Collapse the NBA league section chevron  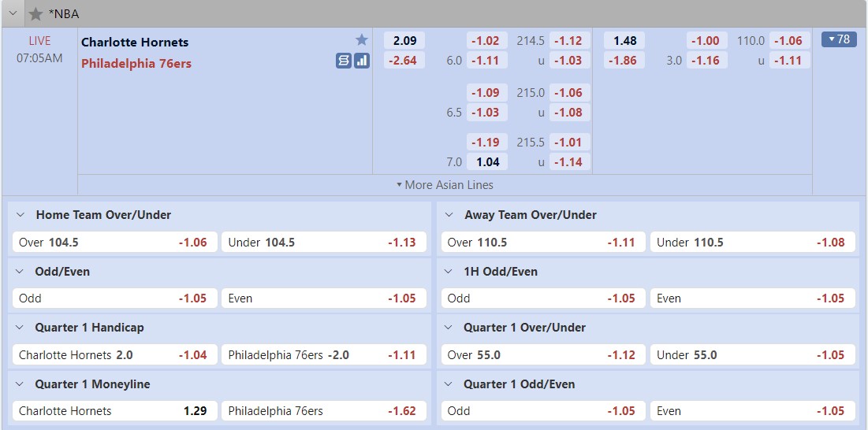click(x=12, y=14)
